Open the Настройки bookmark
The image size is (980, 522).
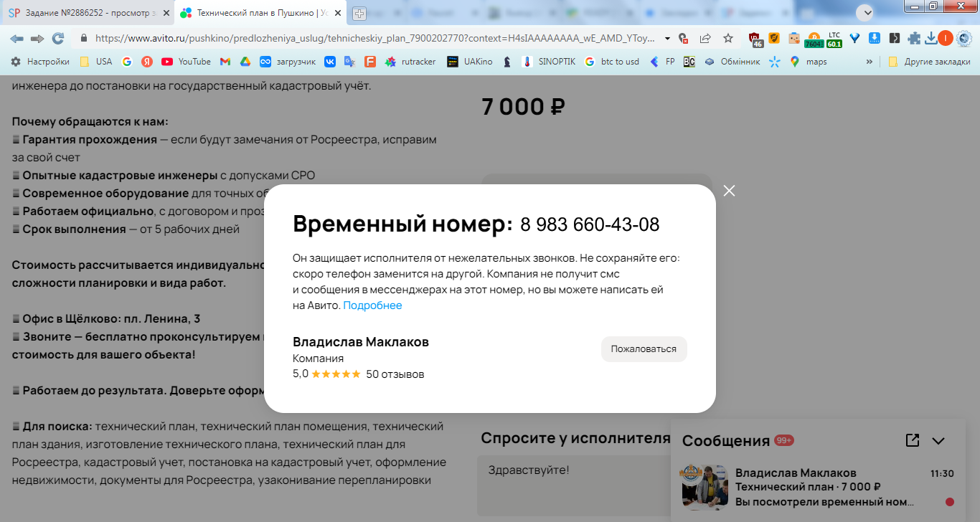[x=40, y=62]
